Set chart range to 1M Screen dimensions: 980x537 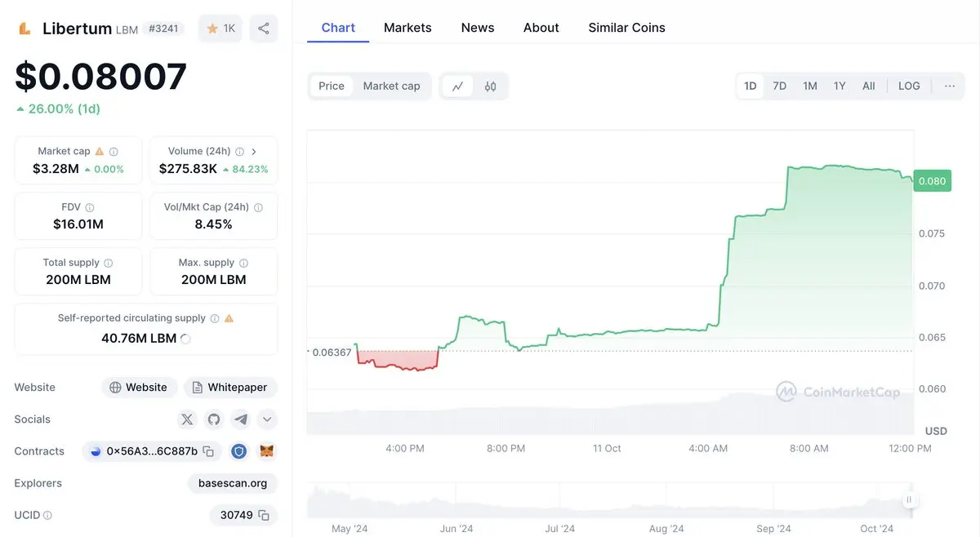[x=810, y=86]
